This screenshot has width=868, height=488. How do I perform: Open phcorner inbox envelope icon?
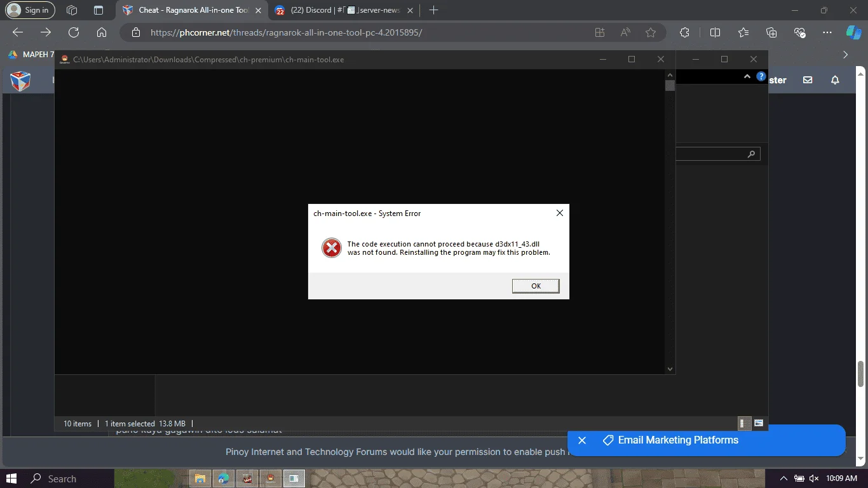coord(808,80)
